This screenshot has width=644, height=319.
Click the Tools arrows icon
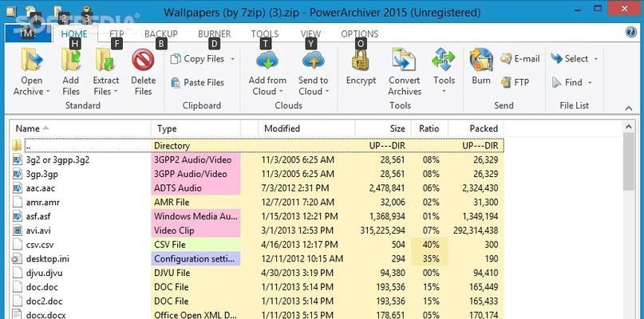click(444, 61)
